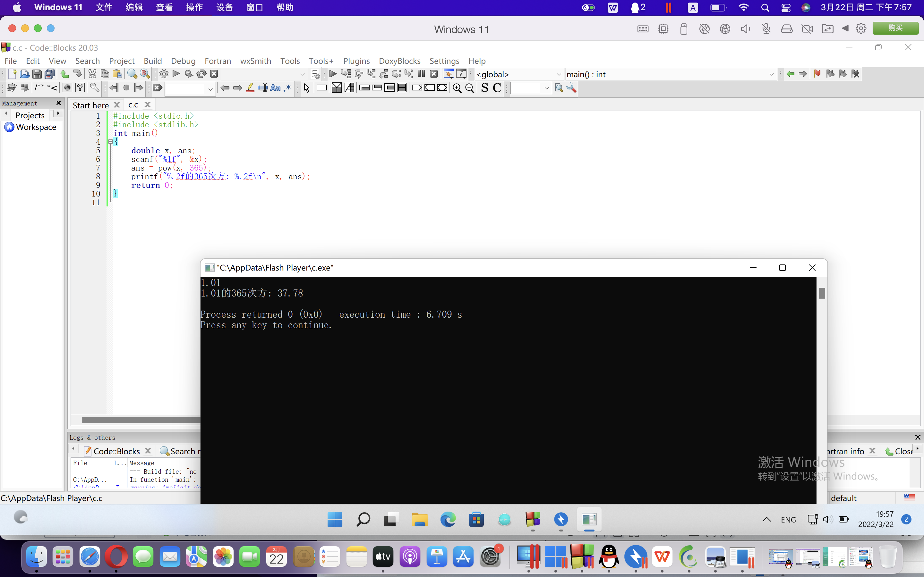This screenshot has height=577, width=924.
Task: Toggle the search Highlight marker button
Action: pos(250,88)
